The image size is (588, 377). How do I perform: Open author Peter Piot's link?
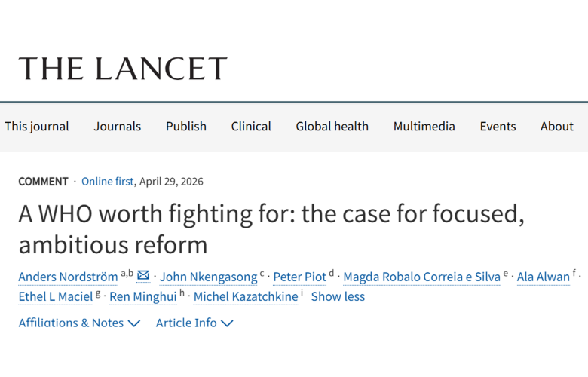point(299,277)
